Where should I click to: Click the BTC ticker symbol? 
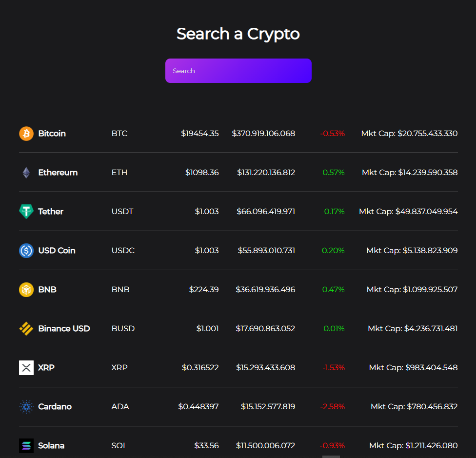point(119,133)
